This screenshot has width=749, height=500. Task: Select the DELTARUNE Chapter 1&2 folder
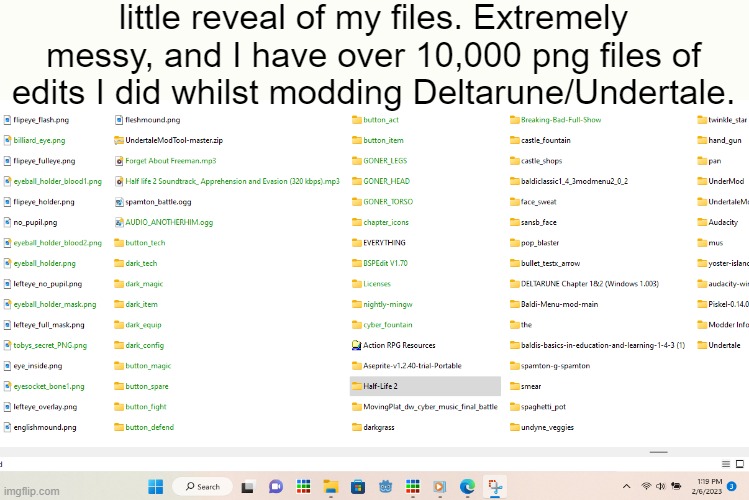point(584,284)
